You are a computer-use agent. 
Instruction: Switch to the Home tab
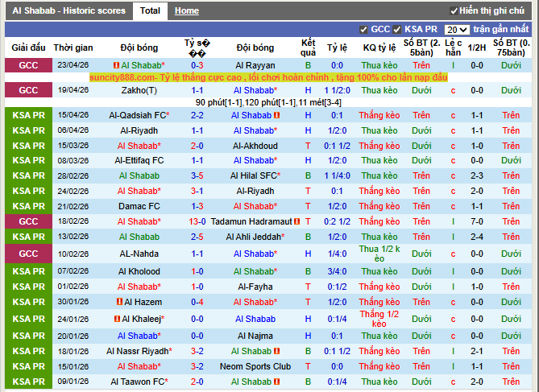pyautogui.click(x=187, y=10)
